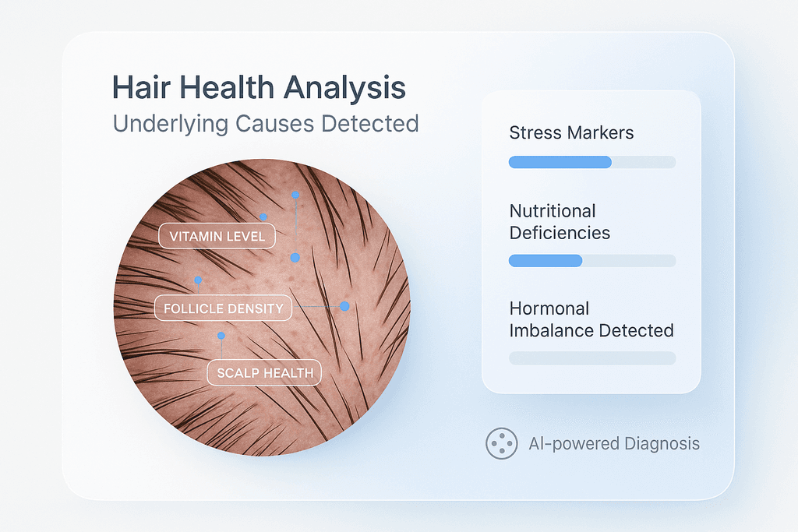The width and height of the screenshot is (798, 532).
Task: Click the large blue dot right of Follicle Density
Action: coord(344,306)
